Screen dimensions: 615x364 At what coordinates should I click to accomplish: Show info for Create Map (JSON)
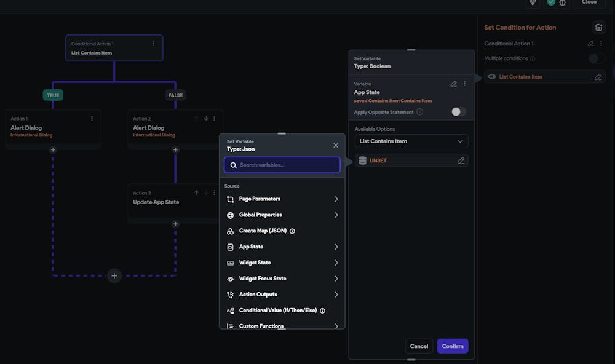292,231
